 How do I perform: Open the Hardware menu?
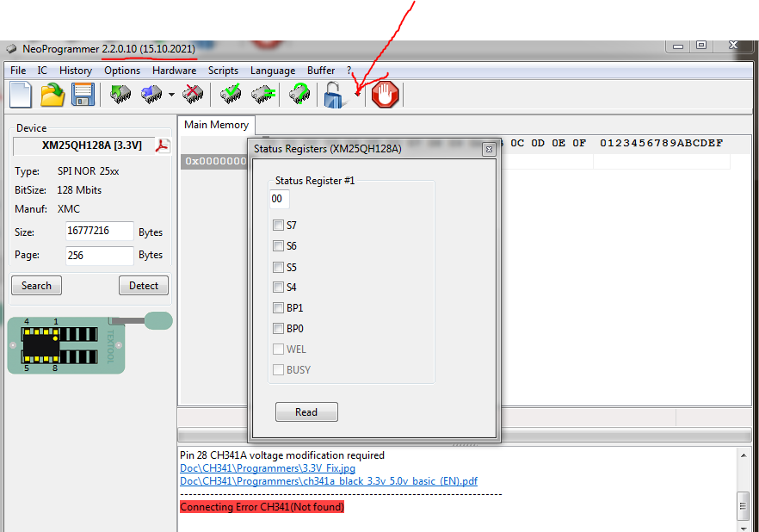(x=174, y=71)
